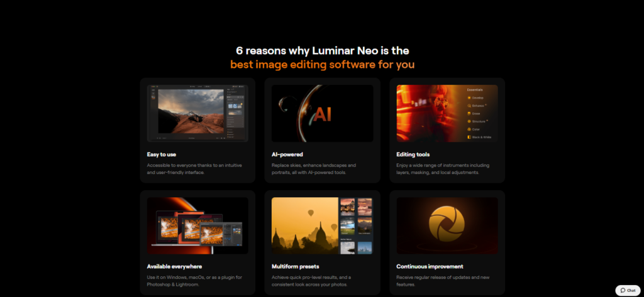
Task: Click "6 reasons why Luminar Neo is the" heading
Action: 323,51
